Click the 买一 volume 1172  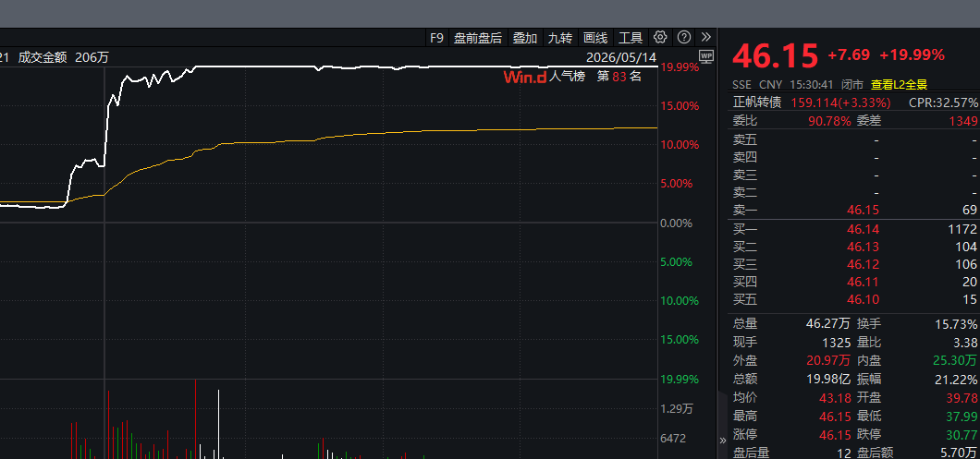[963, 229]
